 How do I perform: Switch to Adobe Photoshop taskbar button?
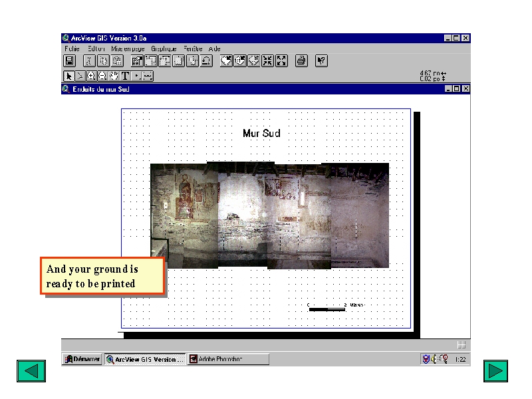pyautogui.click(x=228, y=359)
